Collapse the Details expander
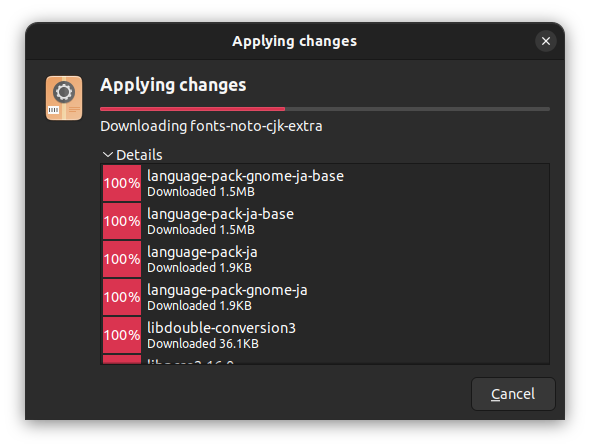 coord(132,155)
